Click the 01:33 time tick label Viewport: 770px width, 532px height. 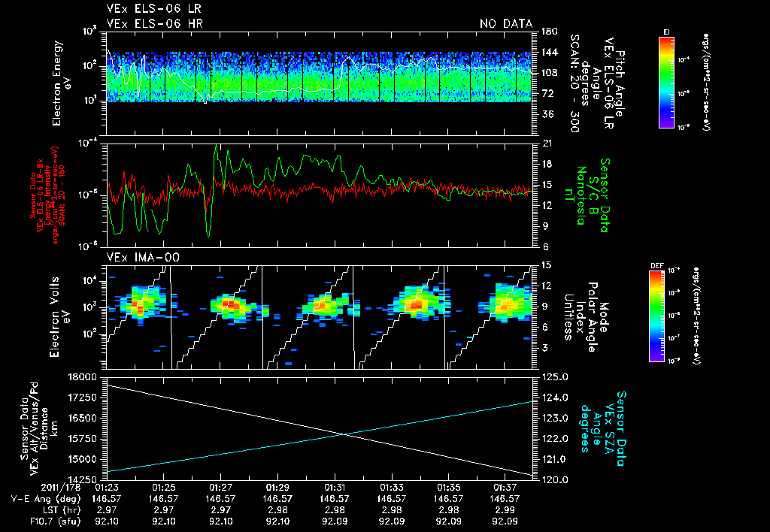391,489
